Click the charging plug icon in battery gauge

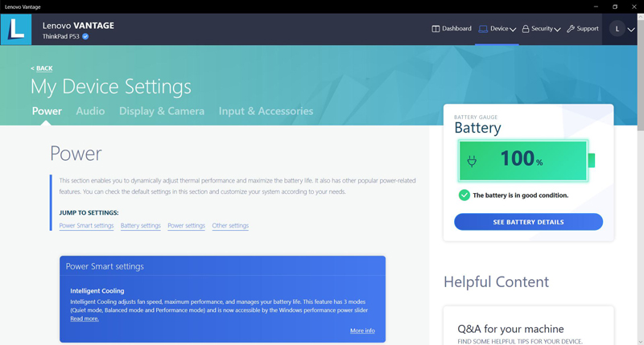point(472,161)
